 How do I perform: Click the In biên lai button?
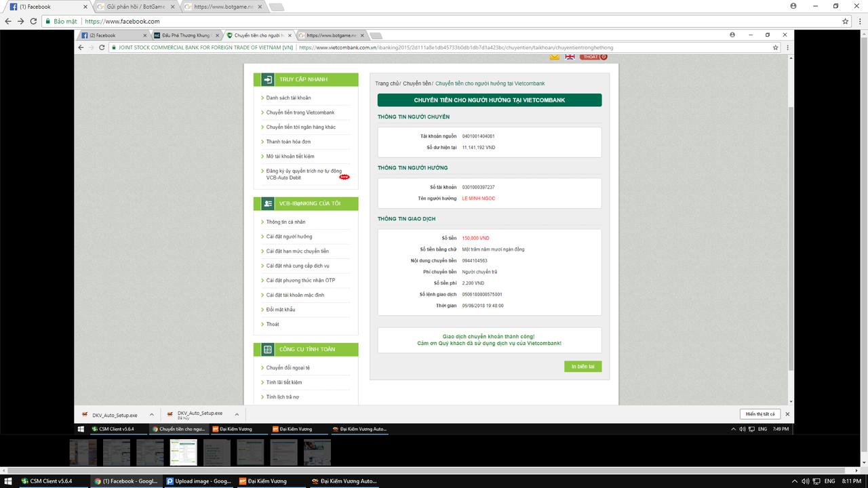pyautogui.click(x=583, y=367)
